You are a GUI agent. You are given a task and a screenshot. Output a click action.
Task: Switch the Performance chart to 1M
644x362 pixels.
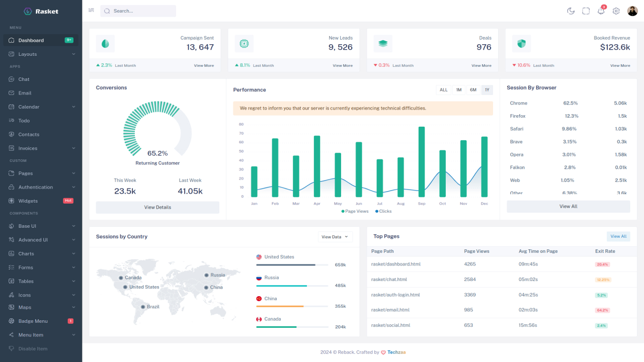458,89
